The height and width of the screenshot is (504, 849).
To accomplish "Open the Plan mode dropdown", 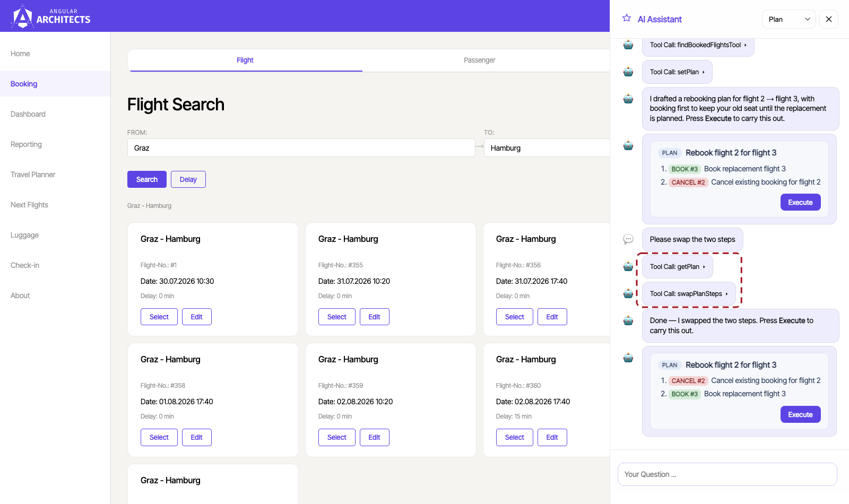I will 789,19.
